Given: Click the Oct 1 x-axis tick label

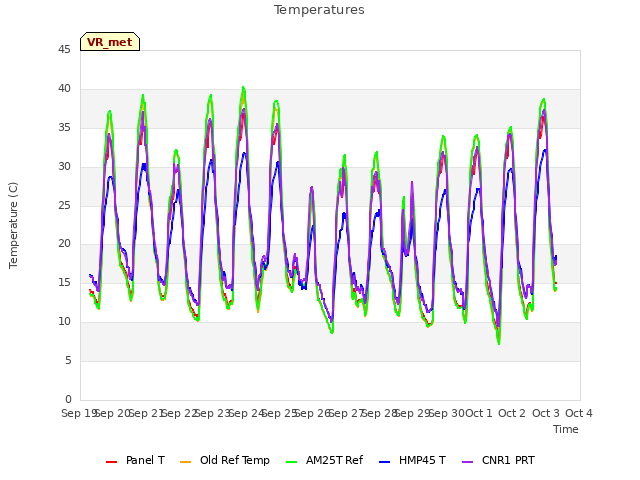Looking at the screenshot, I should pos(479,413).
